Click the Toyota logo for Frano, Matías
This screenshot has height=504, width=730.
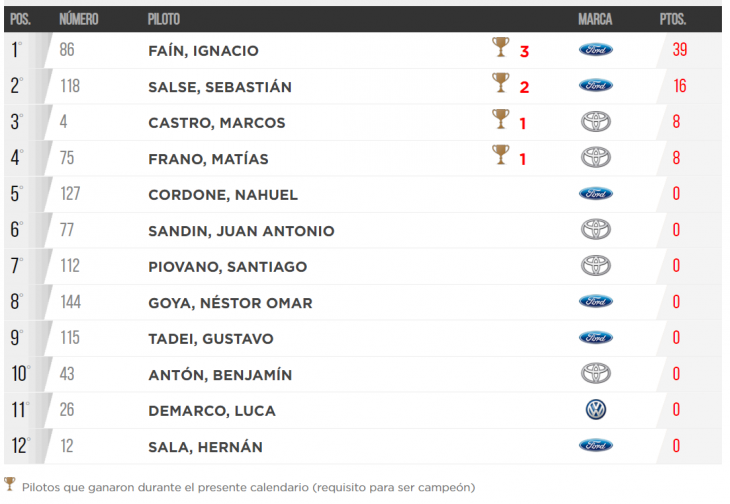(596, 158)
